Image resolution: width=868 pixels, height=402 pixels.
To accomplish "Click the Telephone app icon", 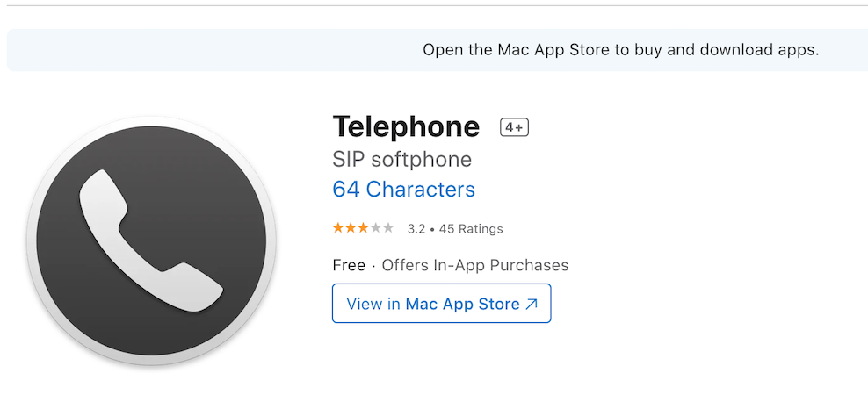I will pos(151,241).
